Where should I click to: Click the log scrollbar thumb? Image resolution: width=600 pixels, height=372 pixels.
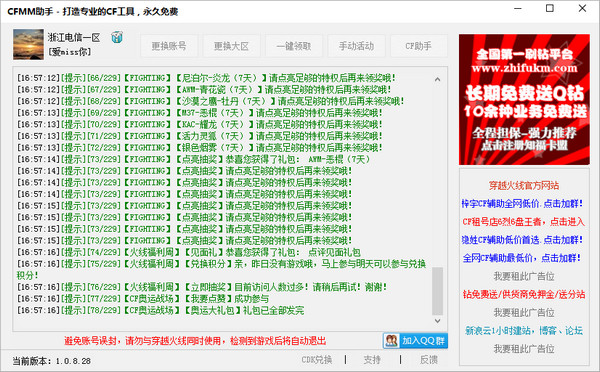(x=437, y=291)
